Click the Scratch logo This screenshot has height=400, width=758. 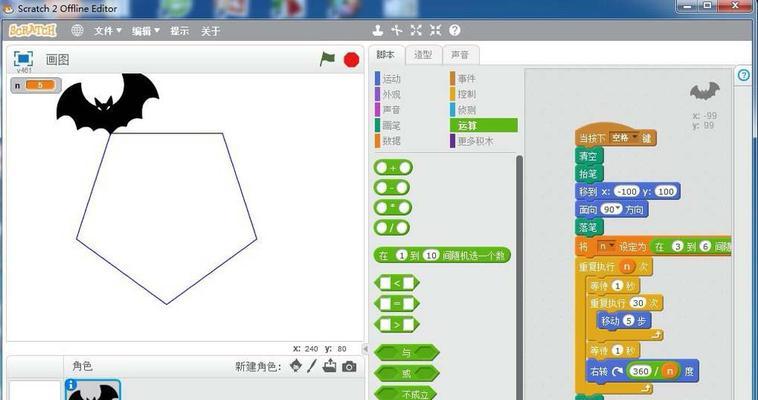click(33, 31)
